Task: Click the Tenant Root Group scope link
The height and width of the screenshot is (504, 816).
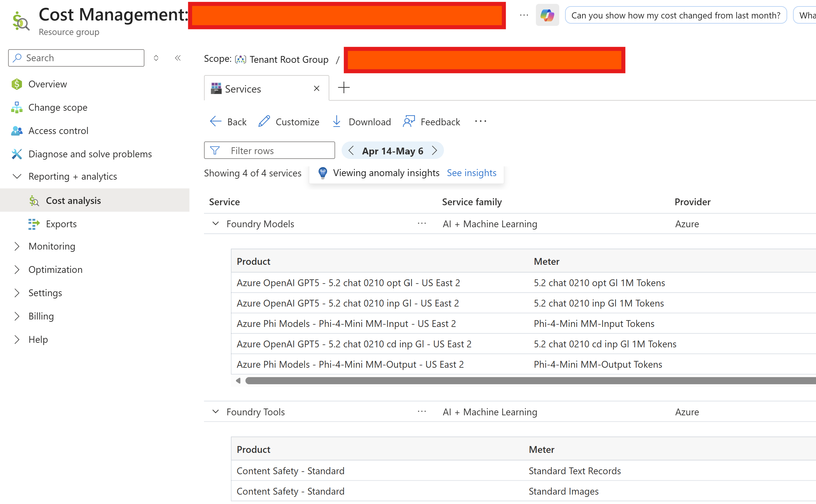Action: click(289, 59)
